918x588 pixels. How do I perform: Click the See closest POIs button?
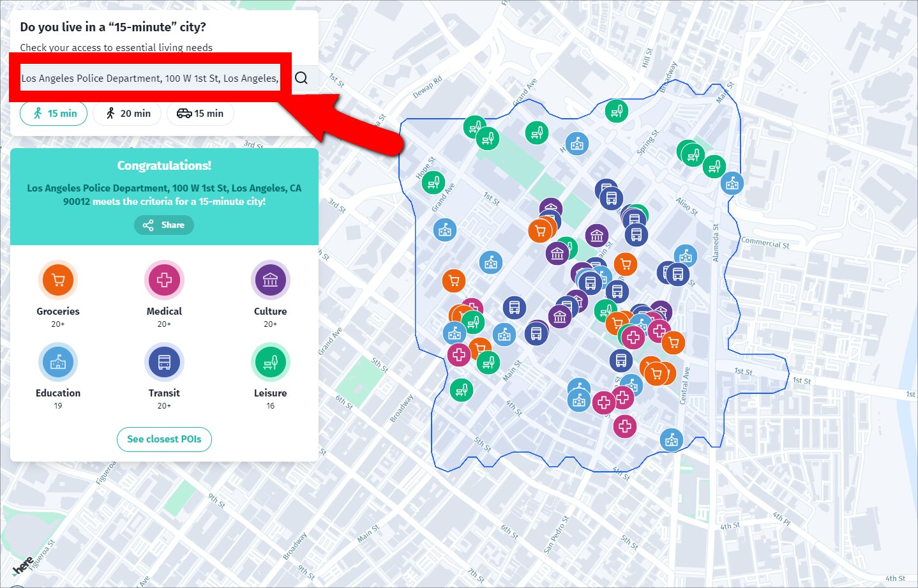point(164,439)
